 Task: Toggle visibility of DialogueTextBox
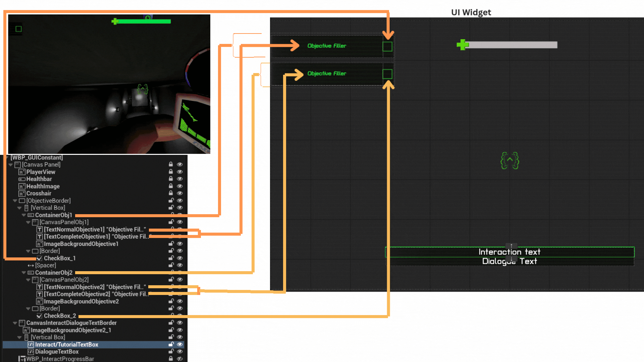tap(180, 351)
